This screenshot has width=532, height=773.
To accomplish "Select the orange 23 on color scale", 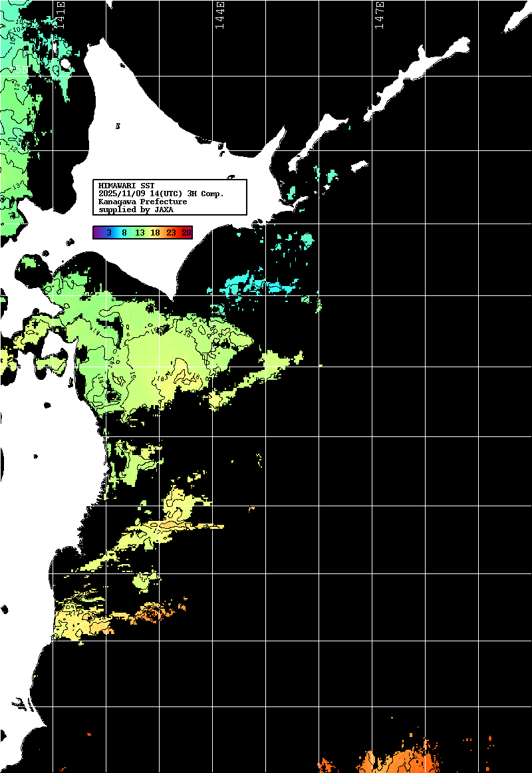I will point(171,233).
